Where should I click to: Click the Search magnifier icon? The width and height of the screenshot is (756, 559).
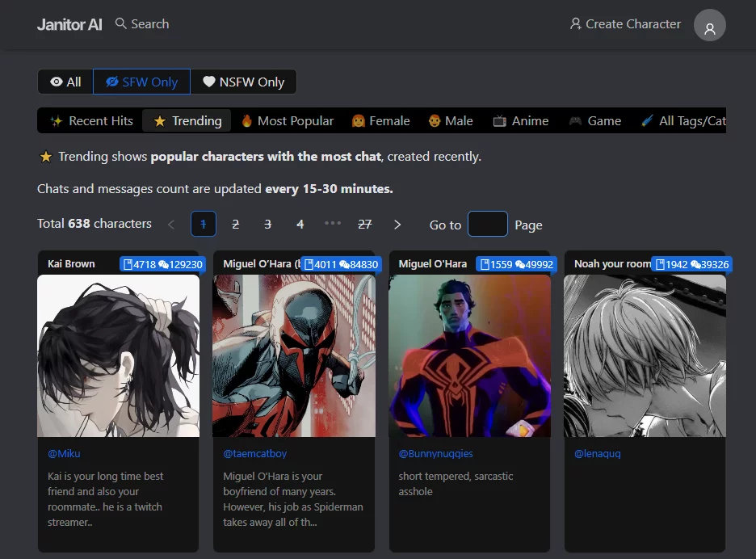pos(121,23)
